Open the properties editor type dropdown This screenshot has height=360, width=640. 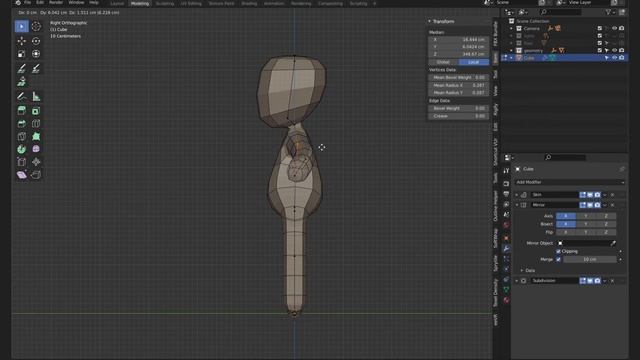point(509,158)
